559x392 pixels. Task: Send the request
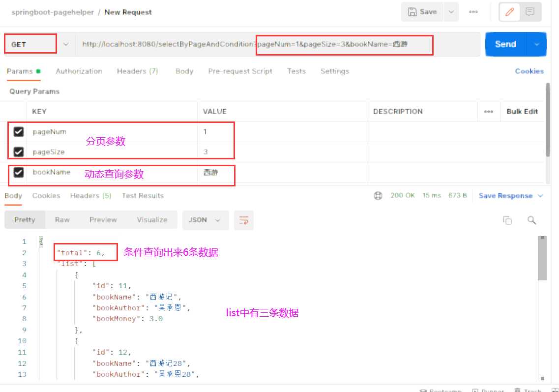click(505, 44)
